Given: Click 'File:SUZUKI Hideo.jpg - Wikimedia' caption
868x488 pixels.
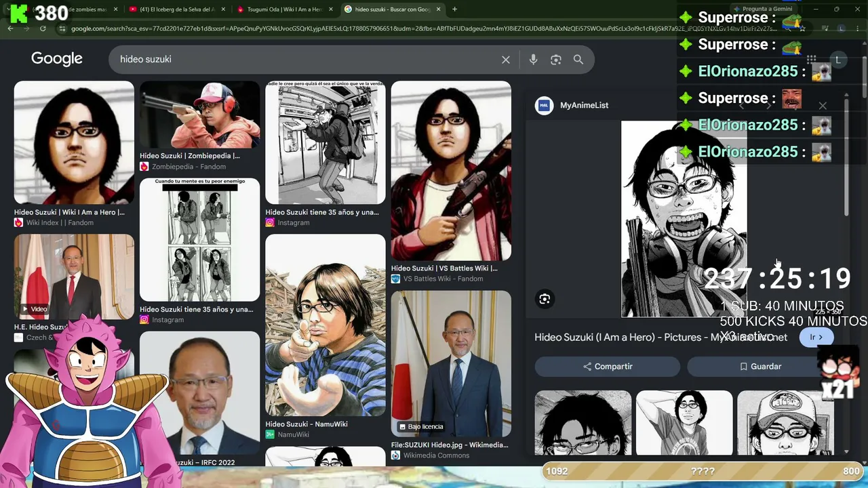Looking at the screenshot, I should [450, 445].
